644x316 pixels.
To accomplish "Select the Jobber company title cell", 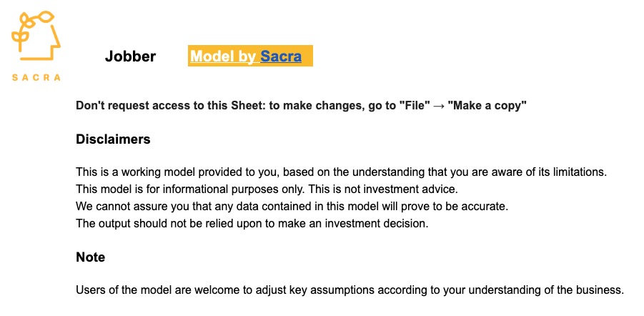I will click(130, 56).
